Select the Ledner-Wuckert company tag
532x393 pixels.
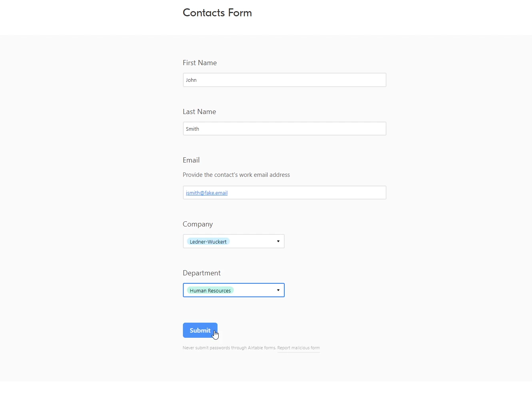(208, 242)
